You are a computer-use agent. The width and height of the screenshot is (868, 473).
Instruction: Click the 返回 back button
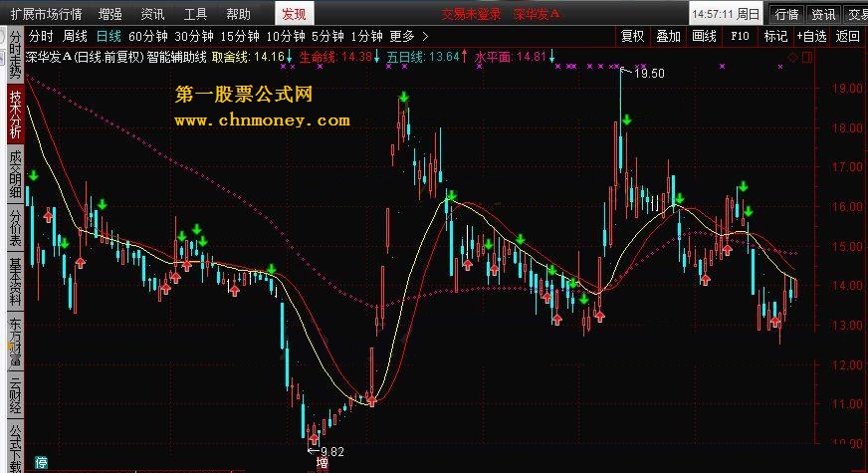click(x=847, y=37)
